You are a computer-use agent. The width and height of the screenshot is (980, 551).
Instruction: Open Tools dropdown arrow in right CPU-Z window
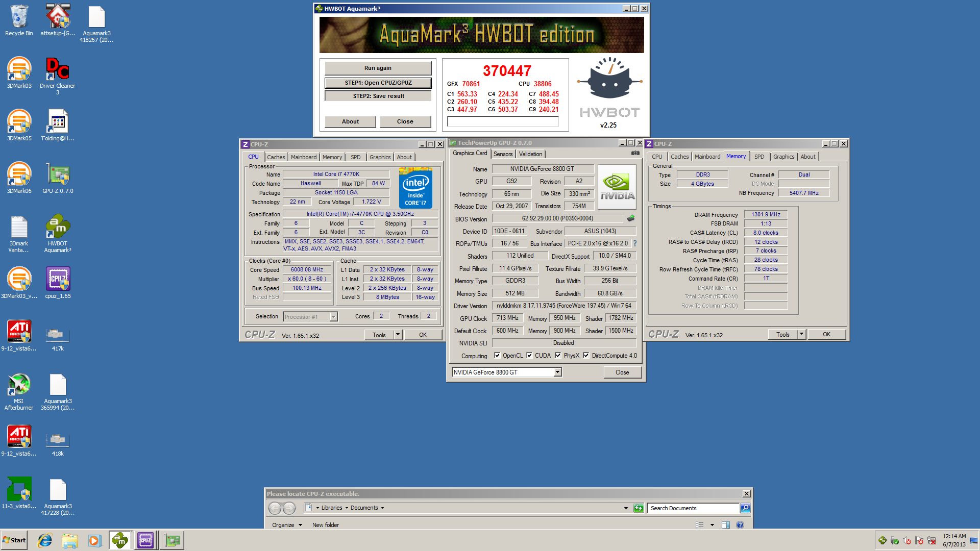[801, 335]
